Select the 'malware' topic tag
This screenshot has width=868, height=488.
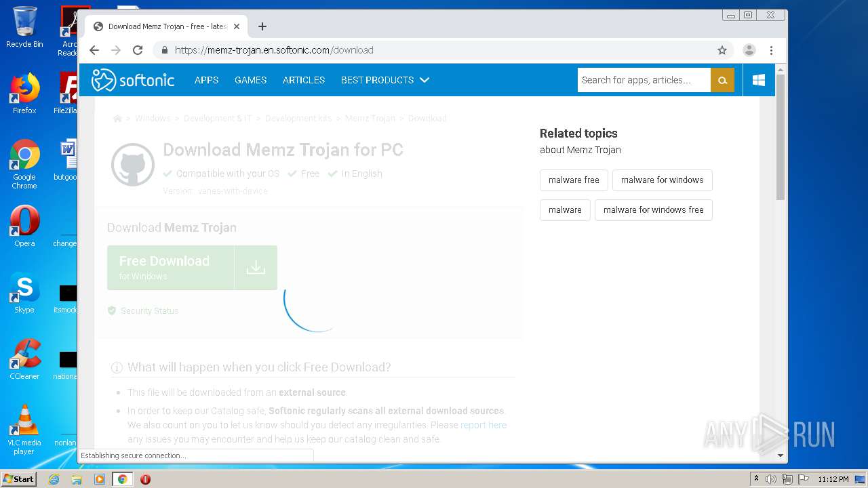tap(565, 210)
